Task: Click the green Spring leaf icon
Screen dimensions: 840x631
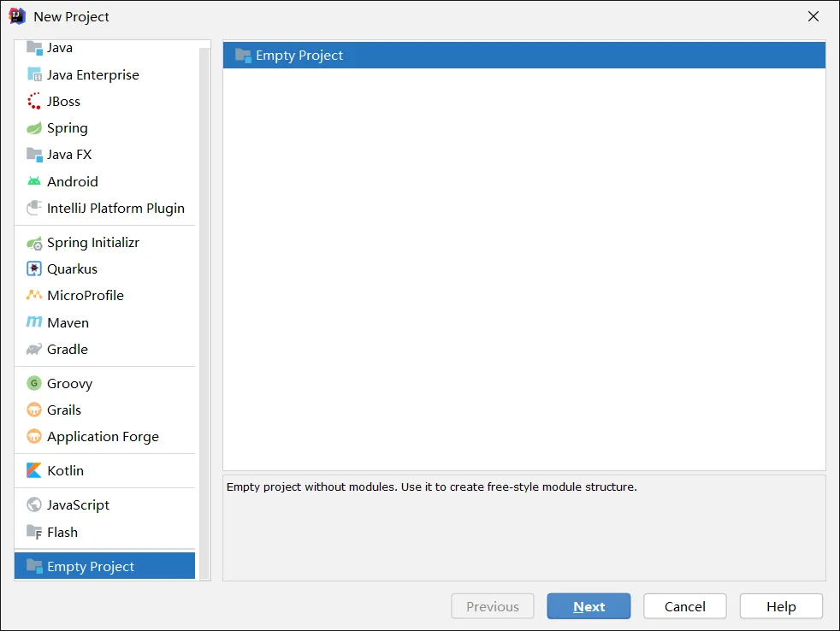Action: tap(34, 128)
